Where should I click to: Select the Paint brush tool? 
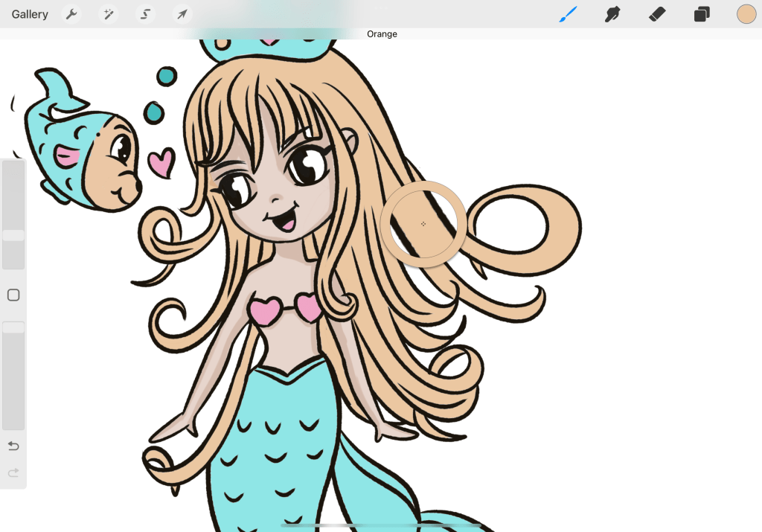[x=569, y=14]
